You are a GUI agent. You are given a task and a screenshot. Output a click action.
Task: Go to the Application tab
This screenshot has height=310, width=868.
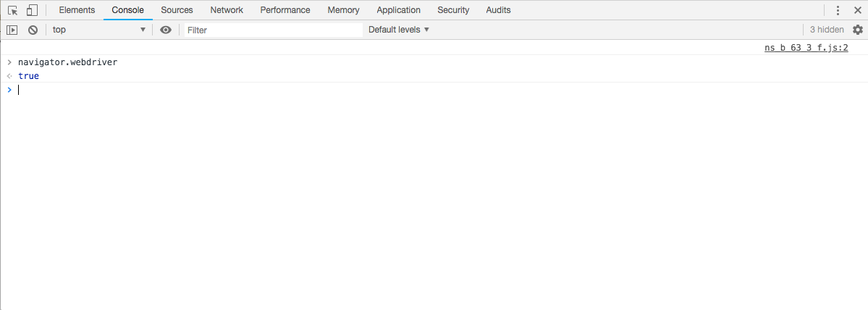[398, 10]
